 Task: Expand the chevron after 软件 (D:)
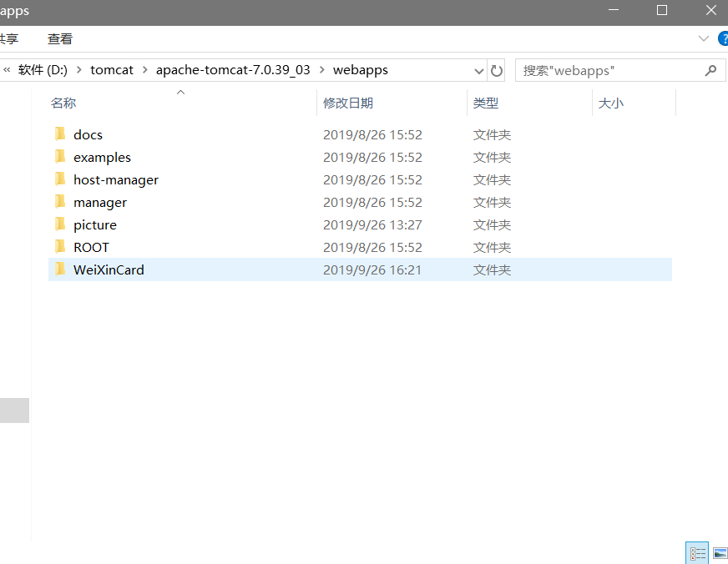click(x=79, y=70)
